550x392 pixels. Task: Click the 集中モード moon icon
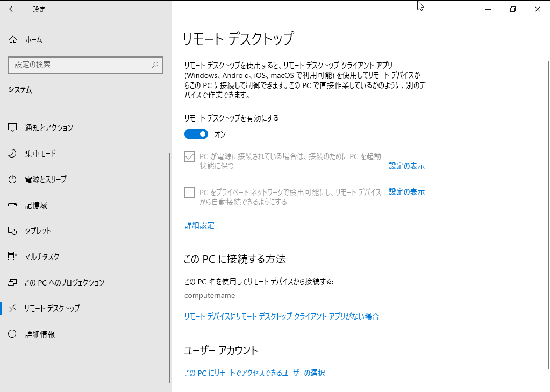[x=13, y=154]
